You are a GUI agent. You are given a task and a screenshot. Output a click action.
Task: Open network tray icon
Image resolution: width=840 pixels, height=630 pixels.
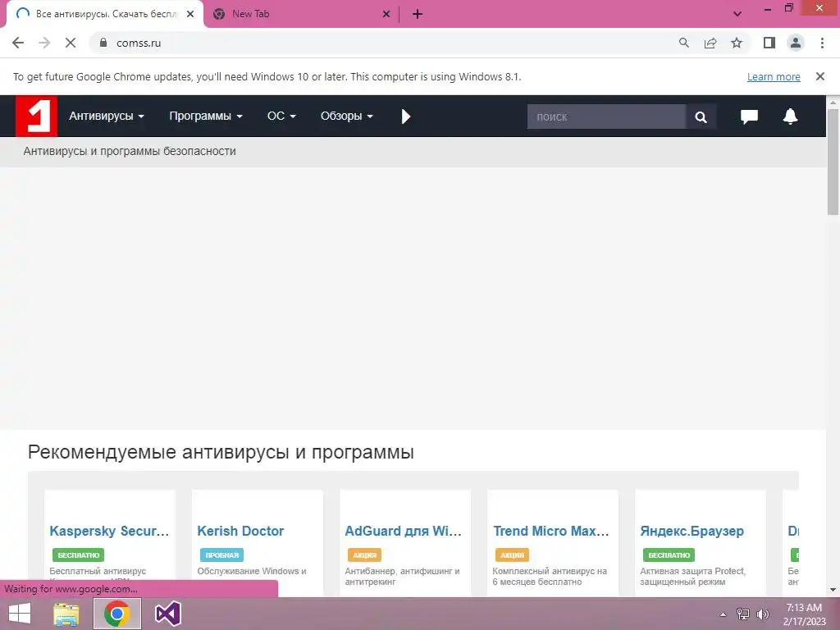point(743,614)
